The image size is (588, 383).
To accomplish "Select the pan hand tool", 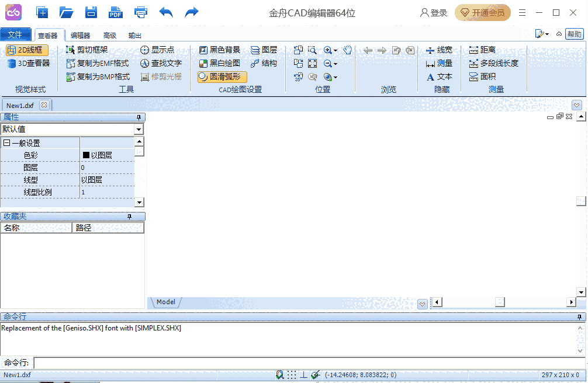I will click(348, 50).
